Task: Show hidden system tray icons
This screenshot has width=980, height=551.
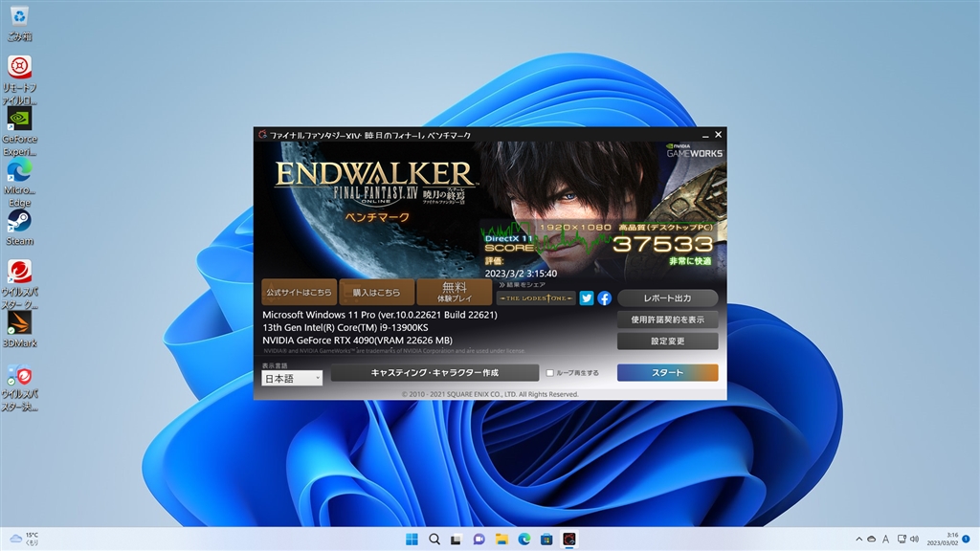Action: (858, 540)
